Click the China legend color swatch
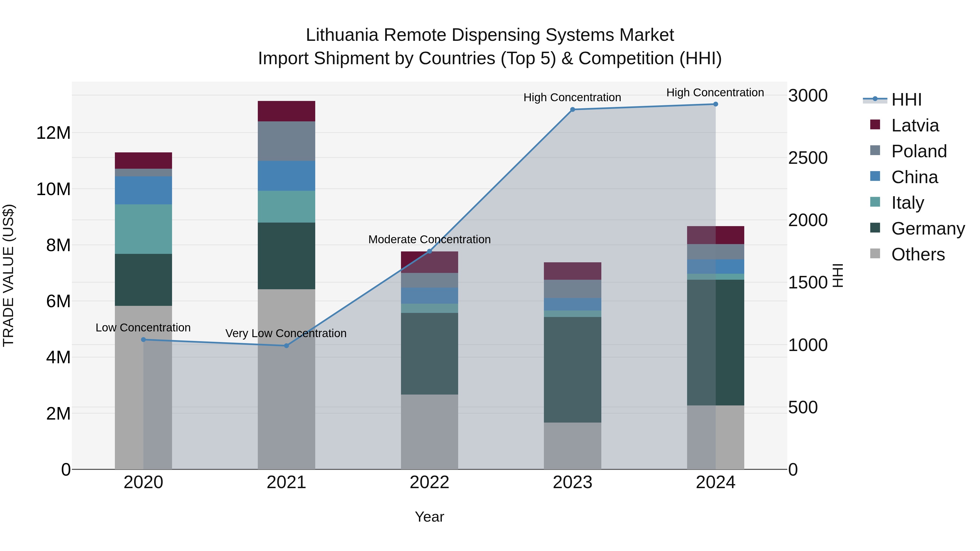This screenshot has height=551, width=980. point(875,176)
